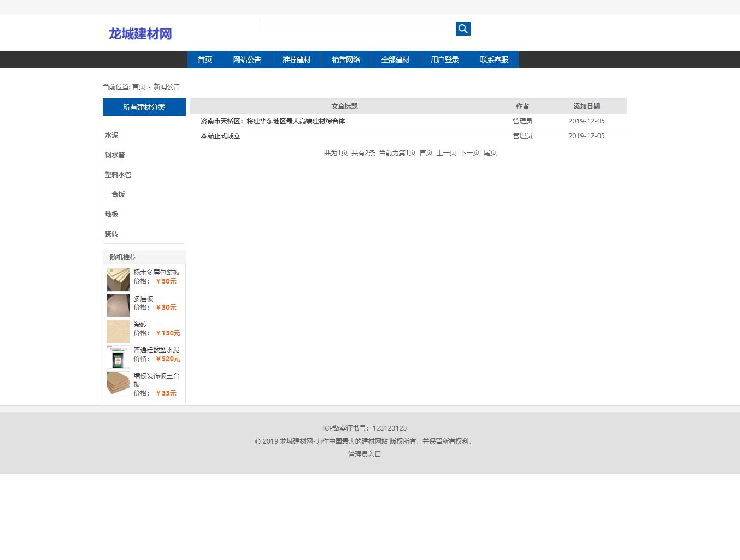Open the 地板 category

click(111, 214)
